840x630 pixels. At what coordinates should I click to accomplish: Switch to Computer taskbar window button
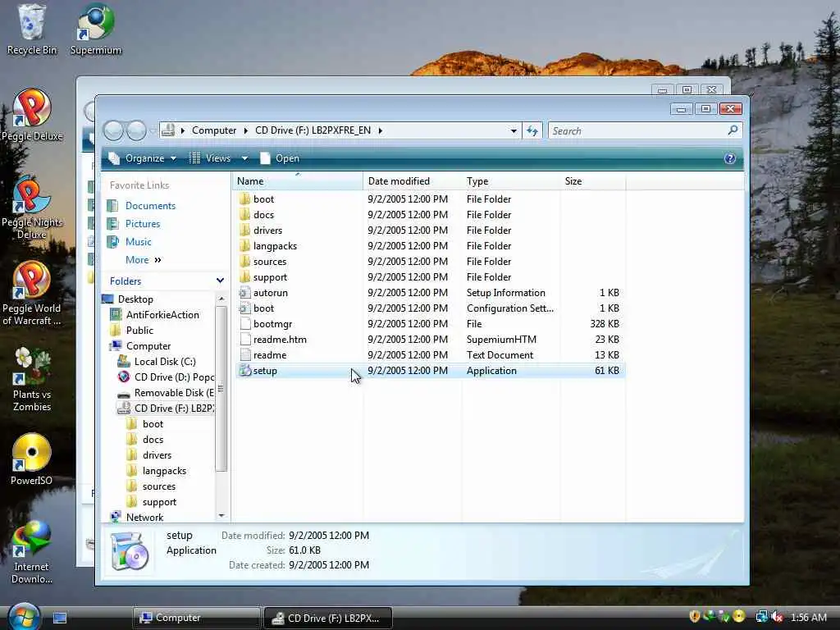coord(196,618)
